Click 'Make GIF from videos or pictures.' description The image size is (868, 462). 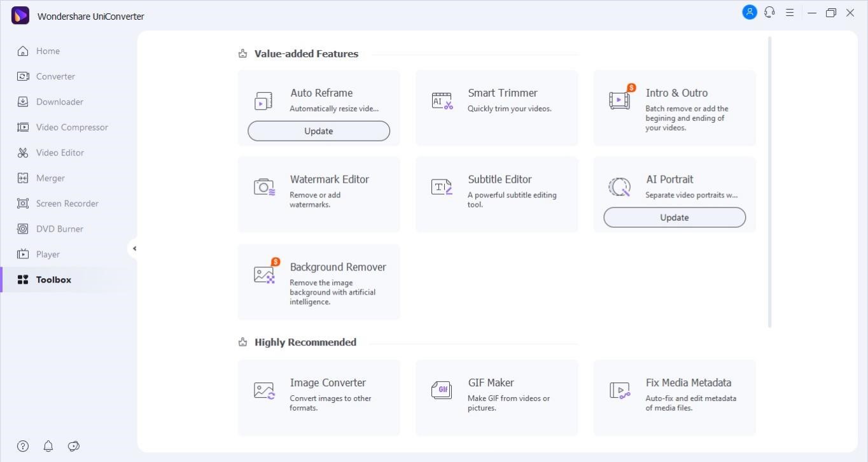tap(509, 403)
